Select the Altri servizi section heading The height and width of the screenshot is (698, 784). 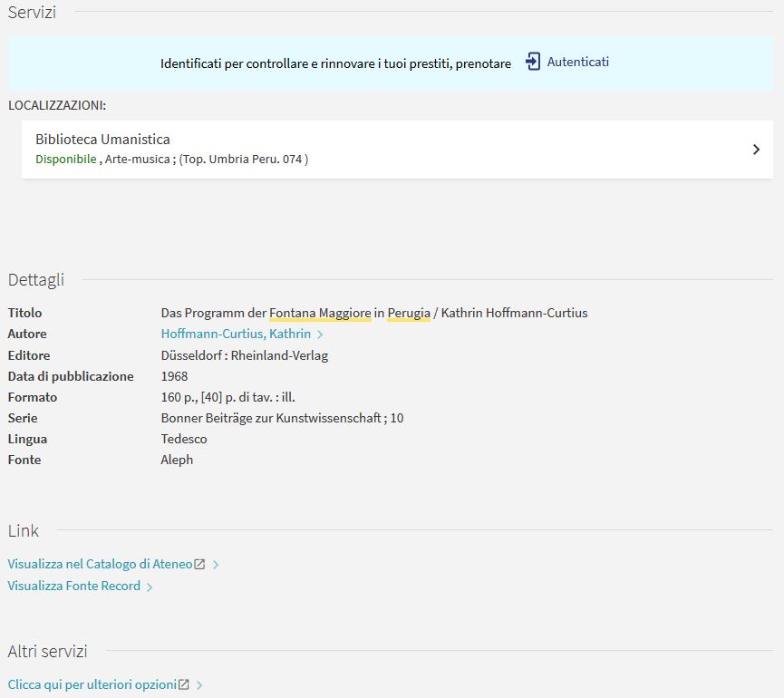47,651
